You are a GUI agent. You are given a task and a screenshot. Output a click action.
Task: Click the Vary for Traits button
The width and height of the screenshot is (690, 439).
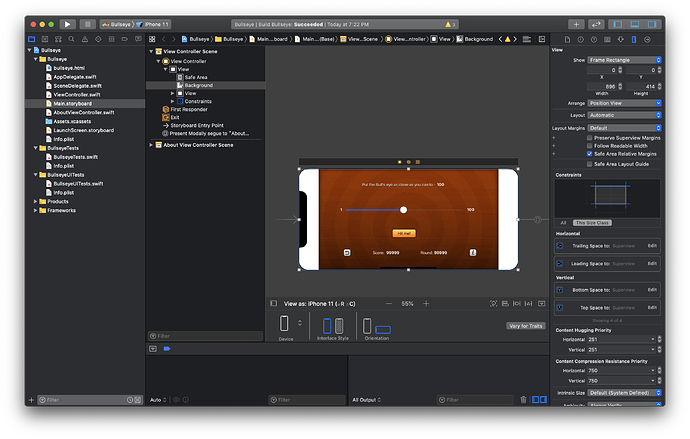[525, 326]
